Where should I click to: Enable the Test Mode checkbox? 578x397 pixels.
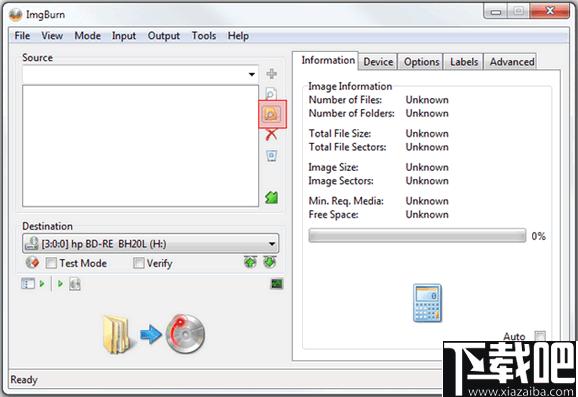(51, 263)
